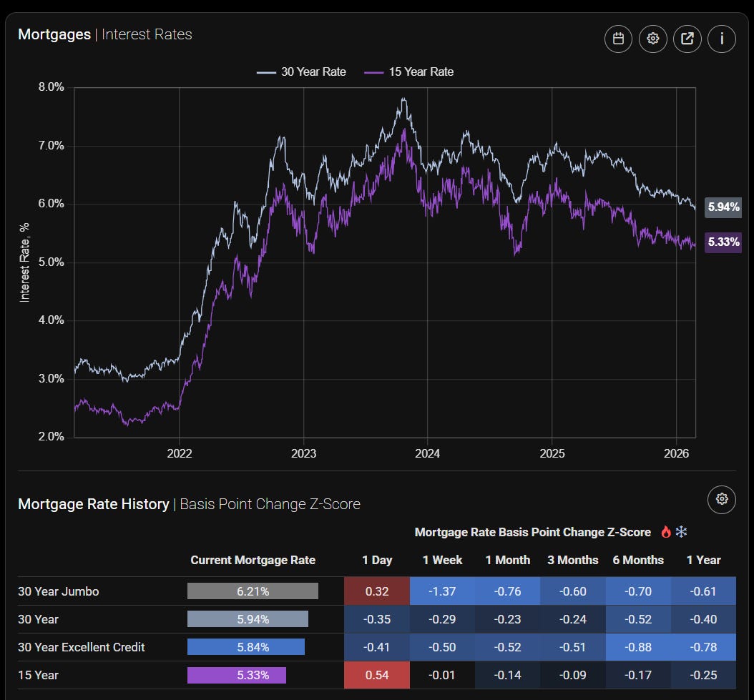
Task: Click the Current Mortgage Rate column header
Action: [x=253, y=560]
